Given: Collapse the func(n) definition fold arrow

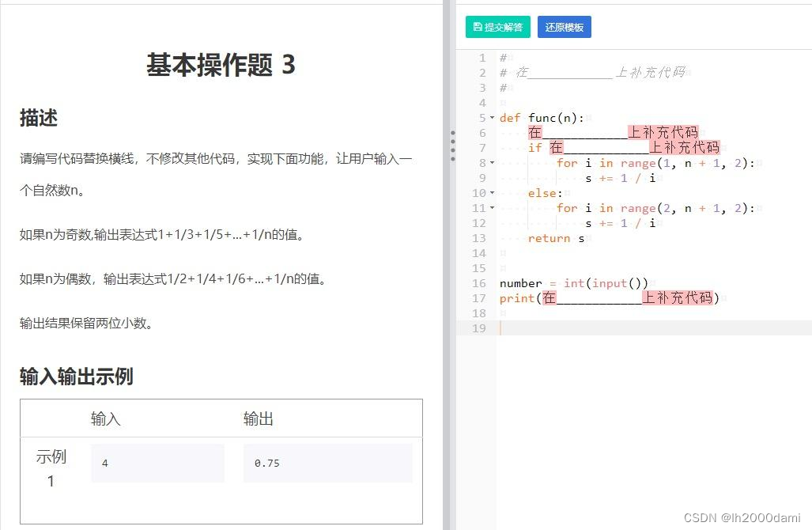Looking at the screenshot, I should tap(493, 117).
